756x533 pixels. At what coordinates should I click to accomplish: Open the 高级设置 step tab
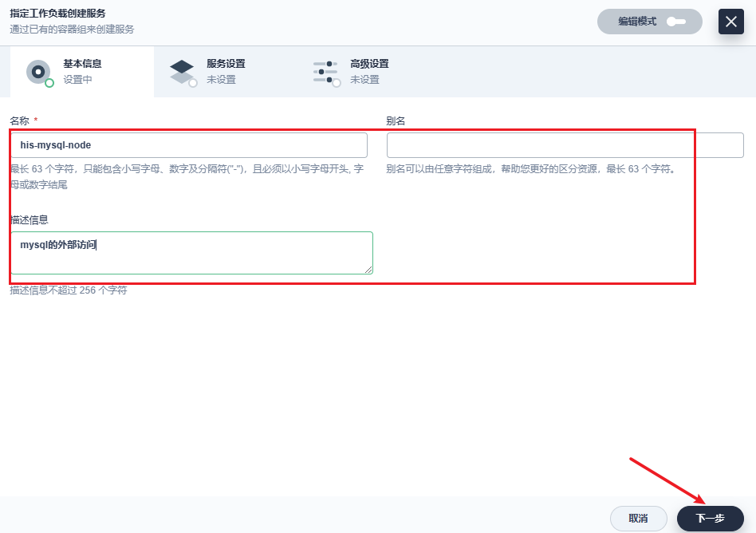(x=368, y=64)
